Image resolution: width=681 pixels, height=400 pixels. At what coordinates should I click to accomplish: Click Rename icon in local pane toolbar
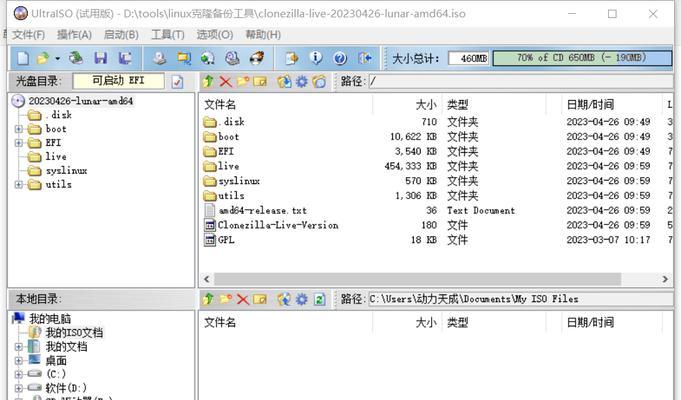click(x=260, y=299)
